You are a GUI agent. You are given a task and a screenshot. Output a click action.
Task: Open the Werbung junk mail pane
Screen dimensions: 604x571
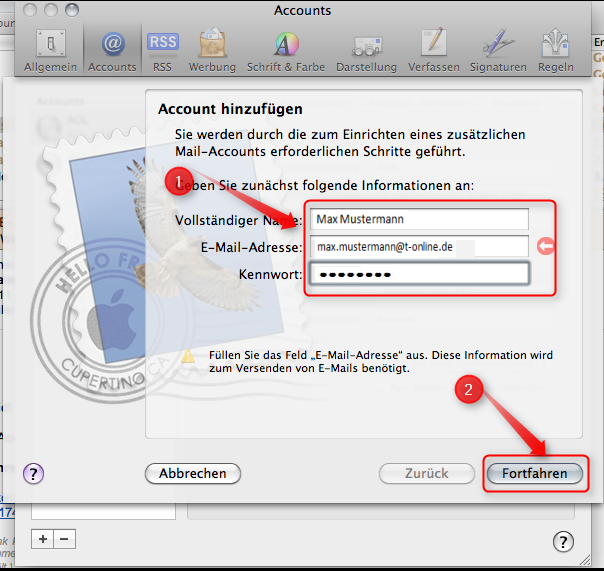[x=212, y=50]
